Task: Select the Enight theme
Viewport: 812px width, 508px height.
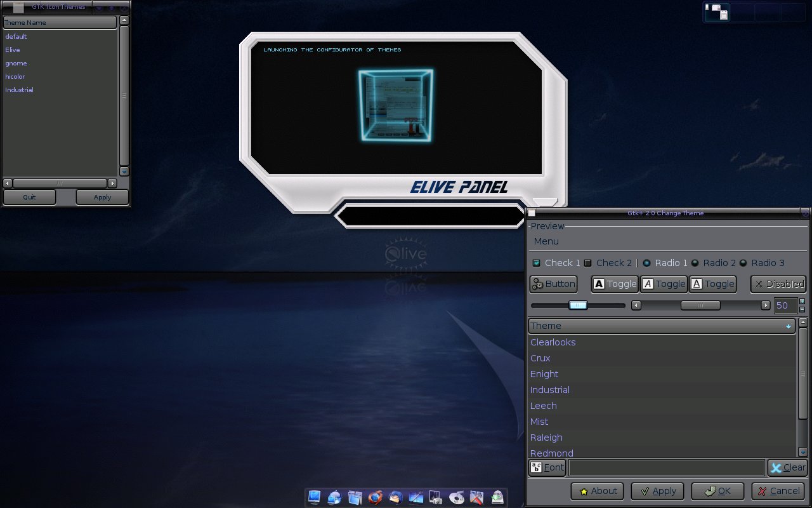Action: [662, 374]
